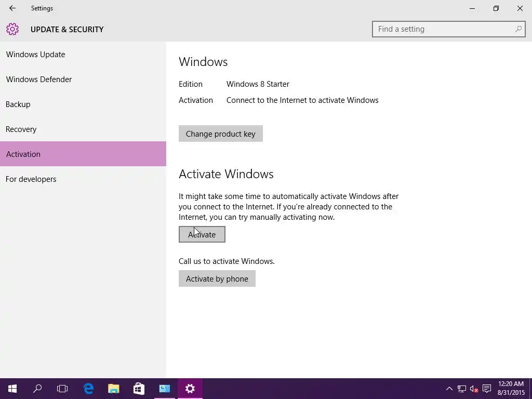Image resolution: width=532 pixels, height=399 pixels.
Task: Open File Explorer from taskbar
Action: coord(114,389)
